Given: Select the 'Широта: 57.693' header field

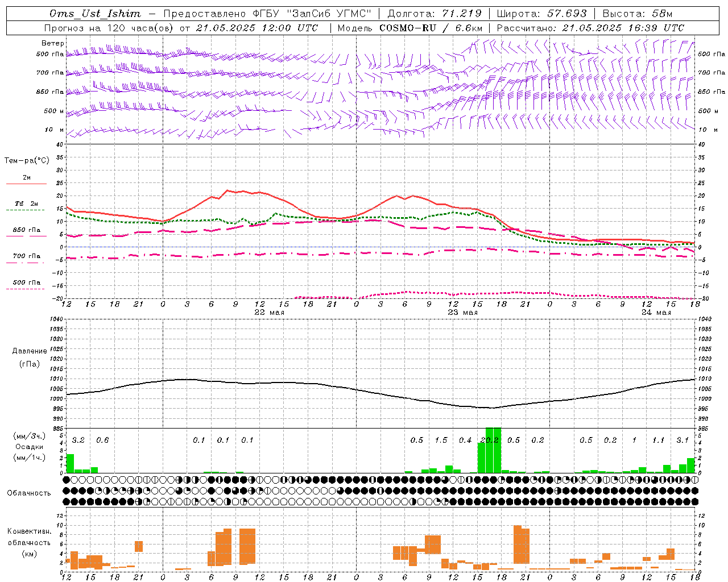Looking at the screenshot, I should click(x=542, y=14).
